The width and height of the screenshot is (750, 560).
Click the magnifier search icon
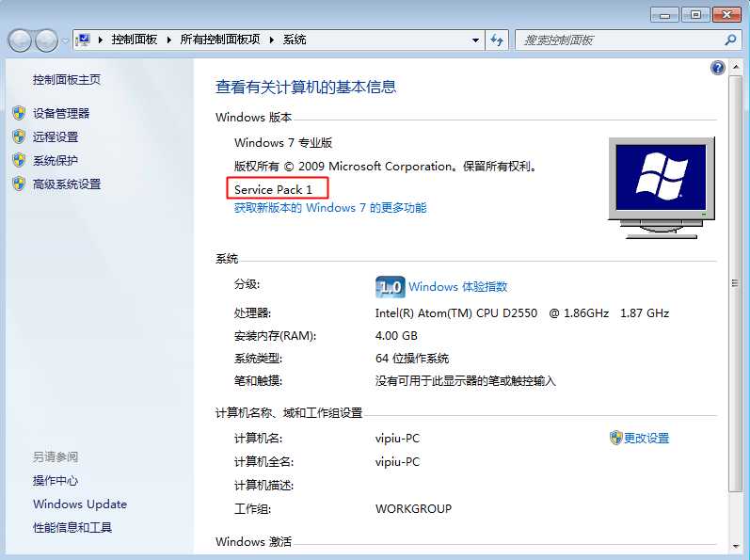(730, 40)
